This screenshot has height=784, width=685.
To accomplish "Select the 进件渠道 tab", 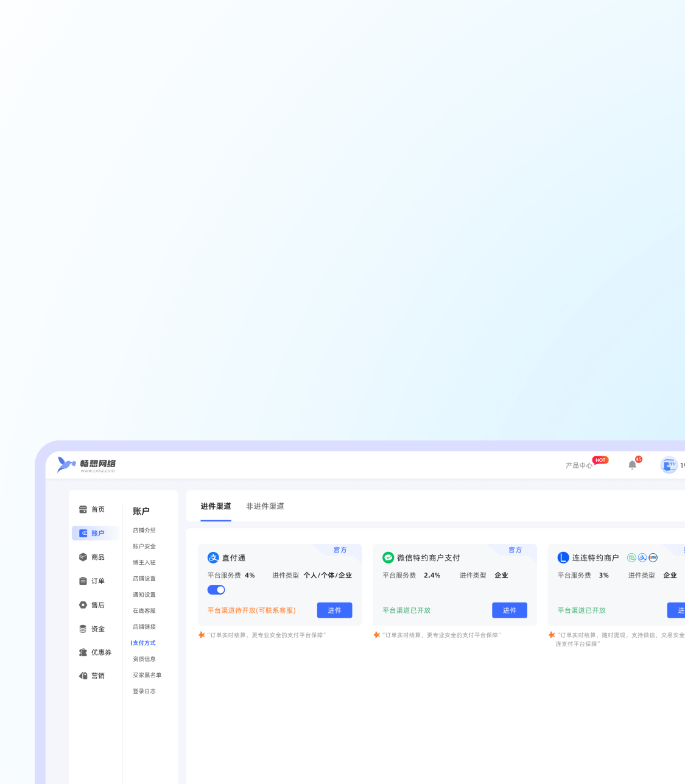I will point(216,506).
